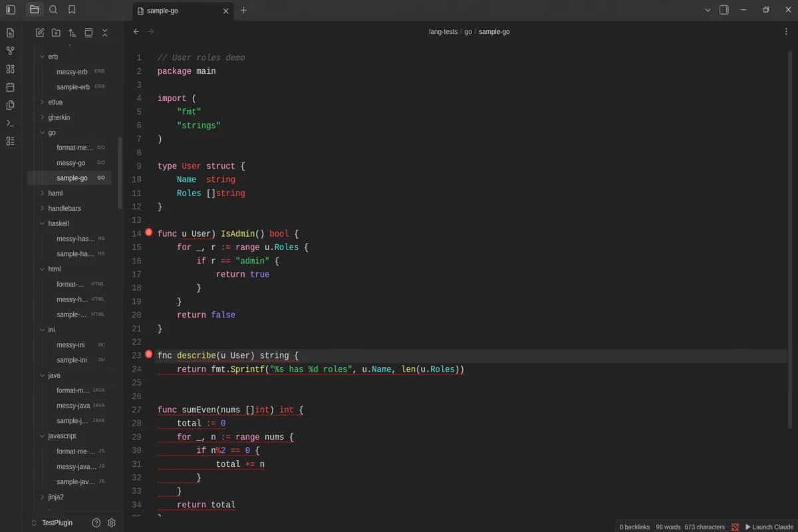The height and width of the screenshot is (532, 798).
Task: Click the bottom list-layout icon in ribbon
Action: point(10,141)
